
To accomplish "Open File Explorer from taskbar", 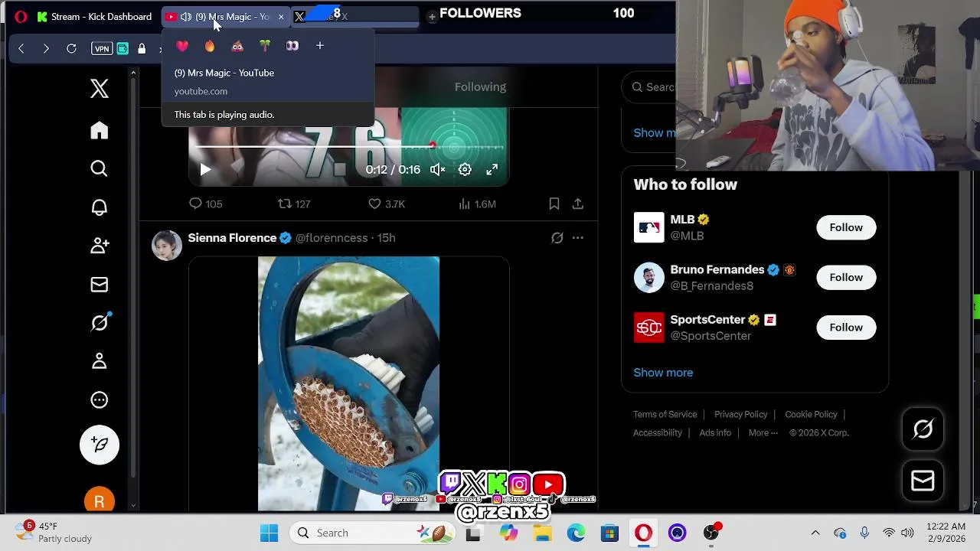I will coord(542,533).
